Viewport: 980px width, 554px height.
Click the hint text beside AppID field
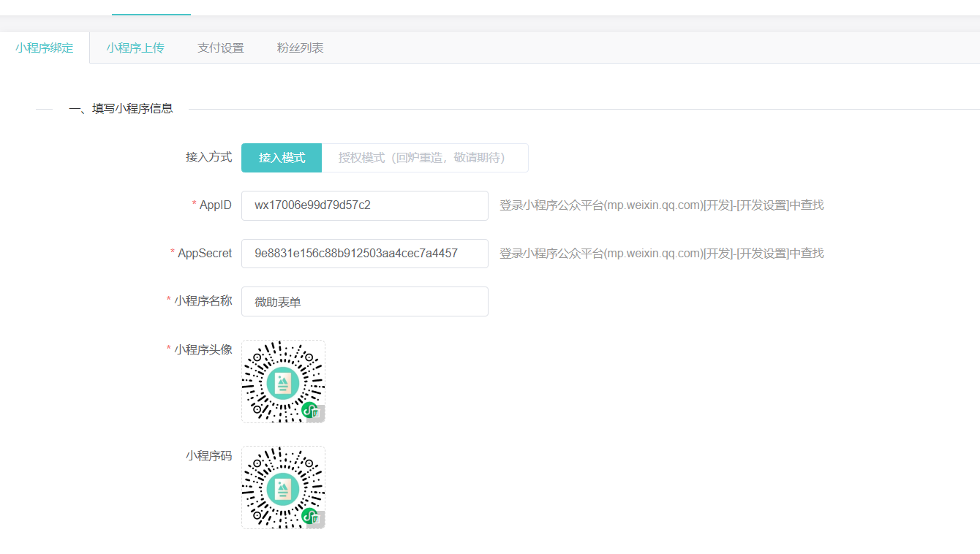click(661, 205)
